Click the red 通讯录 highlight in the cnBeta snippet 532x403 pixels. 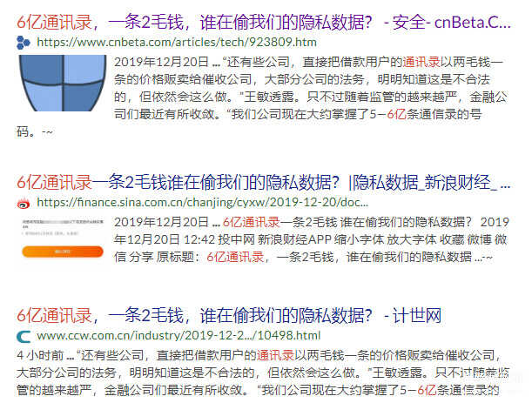421,62
